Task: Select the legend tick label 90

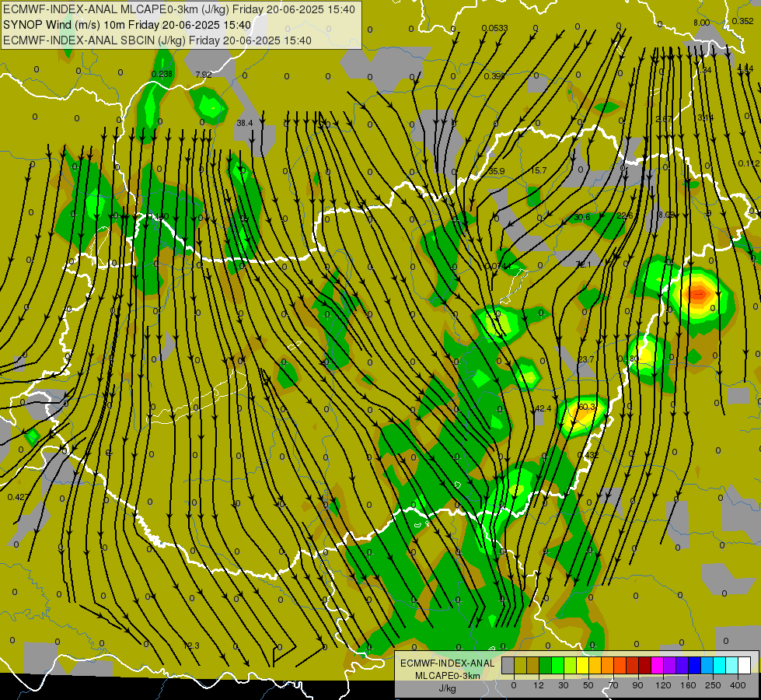Action: click(637, 685)
